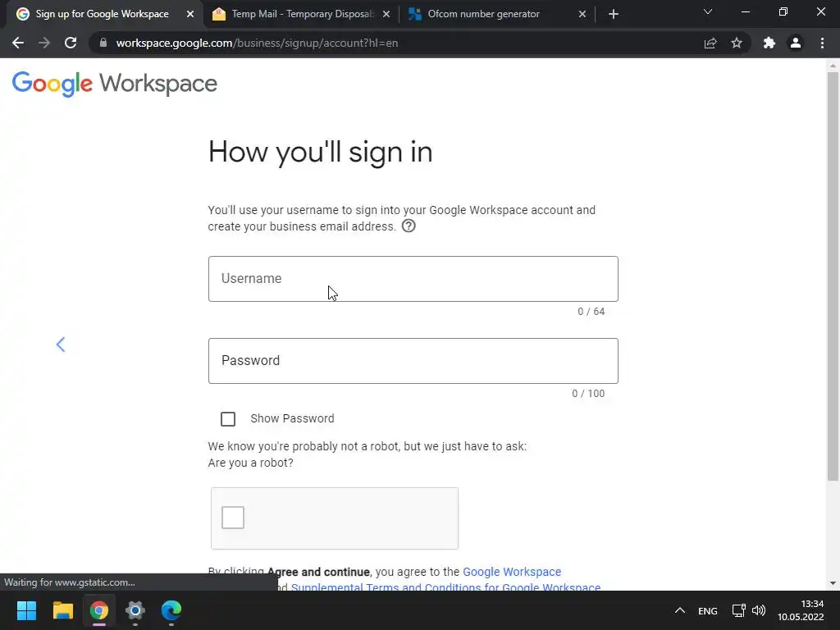
Task: Close the Sign up for Google Workspace tab
Action: click(190, 14)
